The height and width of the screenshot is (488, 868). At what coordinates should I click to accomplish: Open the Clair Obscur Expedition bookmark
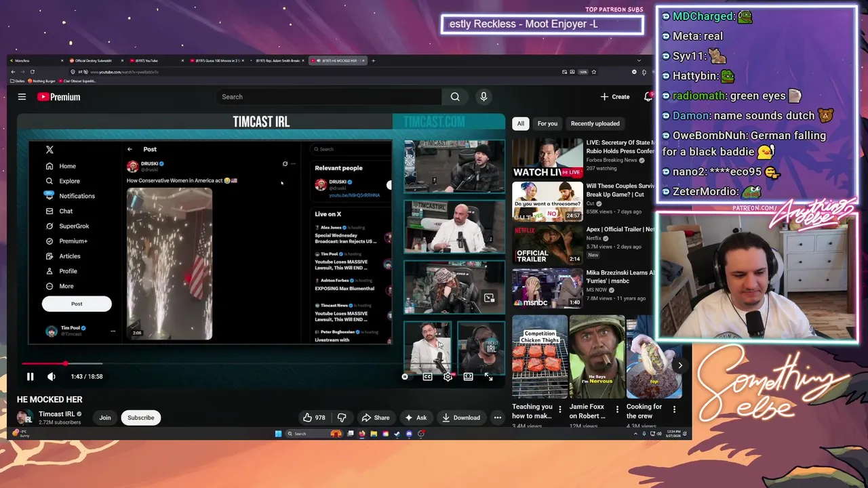pyautogui.click(x=78, y=81)
